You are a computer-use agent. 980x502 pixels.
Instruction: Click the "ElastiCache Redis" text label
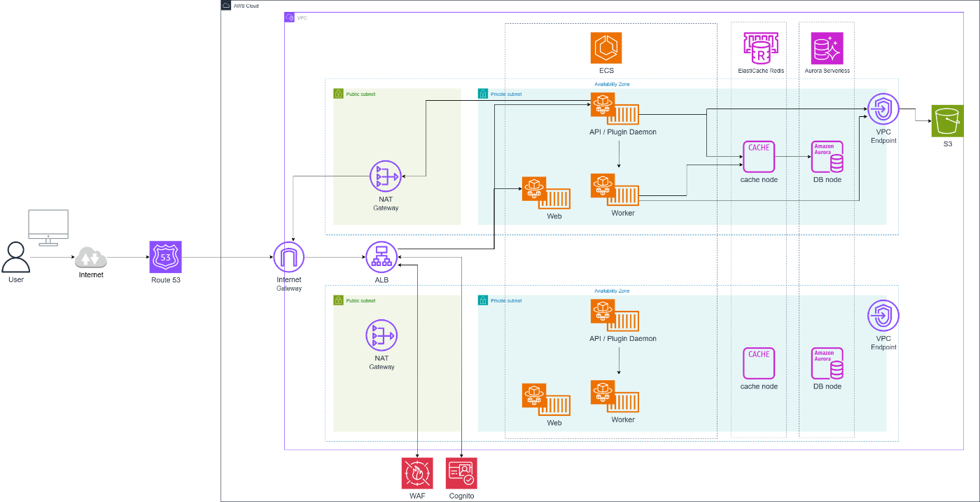pyautogui.click(x=761, y=71)
